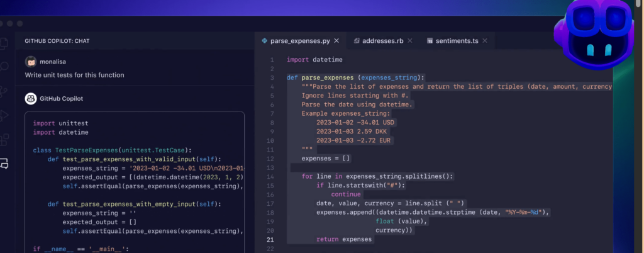Click "def parse_expenses" on editor line 3

(320, 77)
